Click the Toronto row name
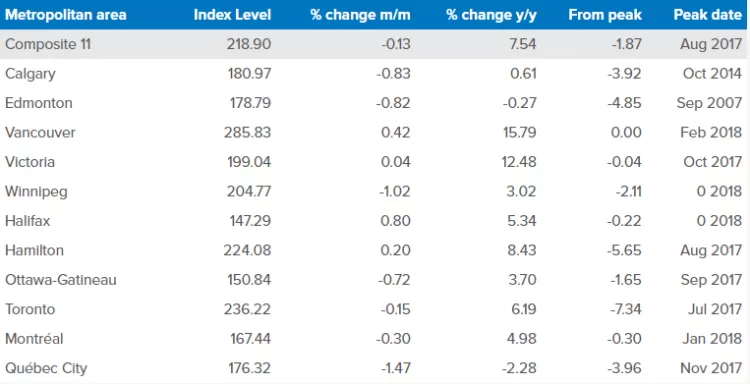The width and height of the screenshot is (750, 384). [30, 309]
